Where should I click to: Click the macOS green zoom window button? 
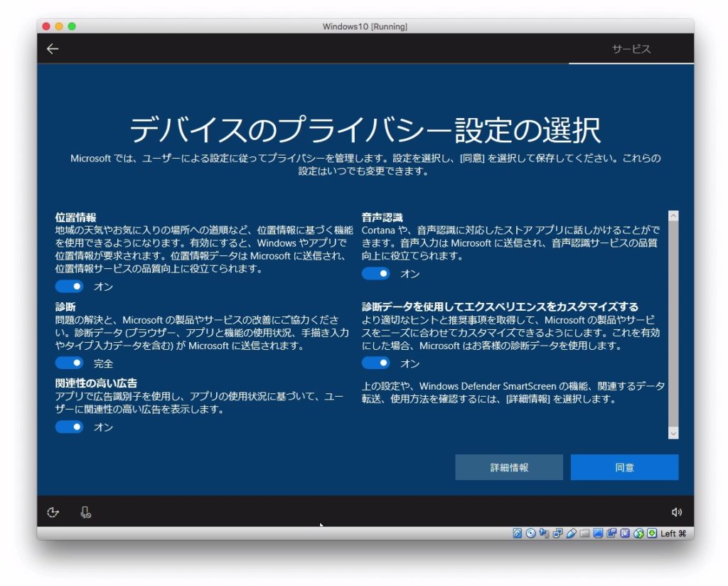coord(72,26)
